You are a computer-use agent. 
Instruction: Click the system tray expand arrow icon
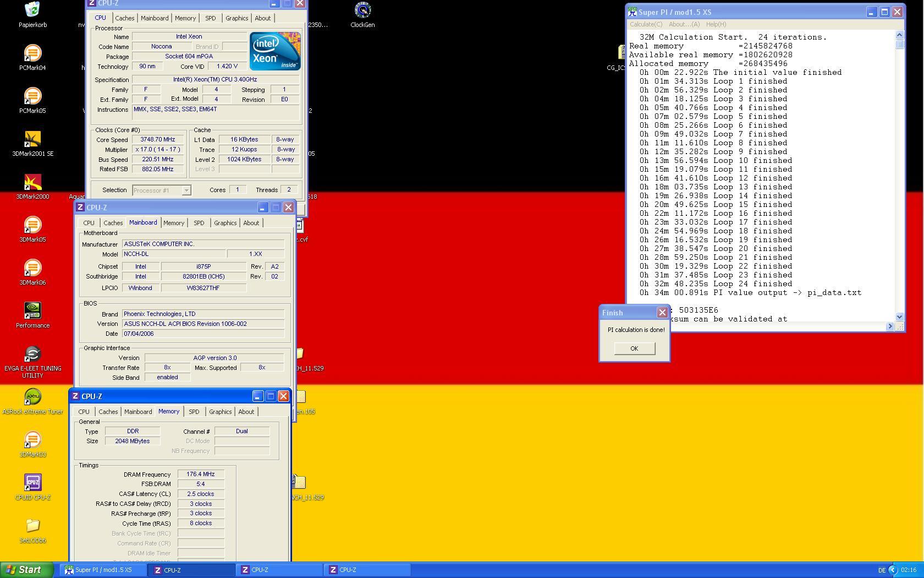(893, 570)
